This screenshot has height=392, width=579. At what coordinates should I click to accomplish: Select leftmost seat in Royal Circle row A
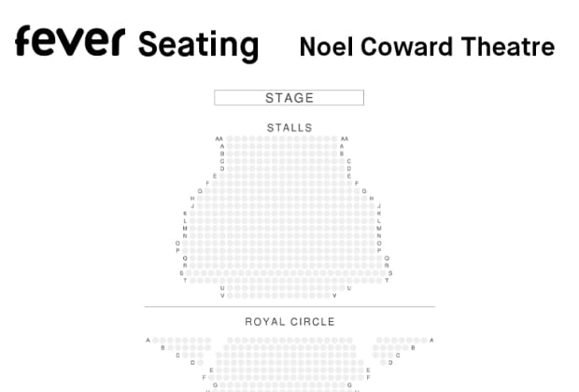point(155,340)
